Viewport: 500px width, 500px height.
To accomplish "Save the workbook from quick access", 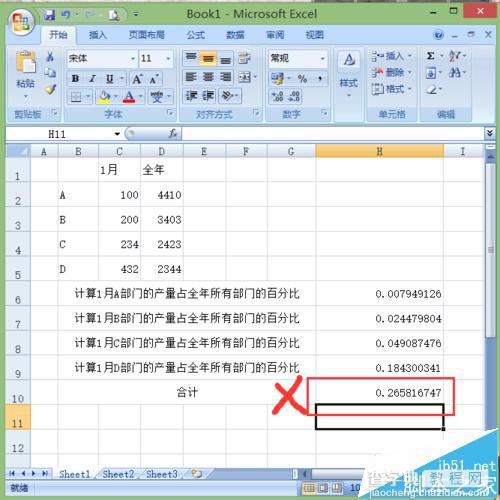I will tap(50, 15).
